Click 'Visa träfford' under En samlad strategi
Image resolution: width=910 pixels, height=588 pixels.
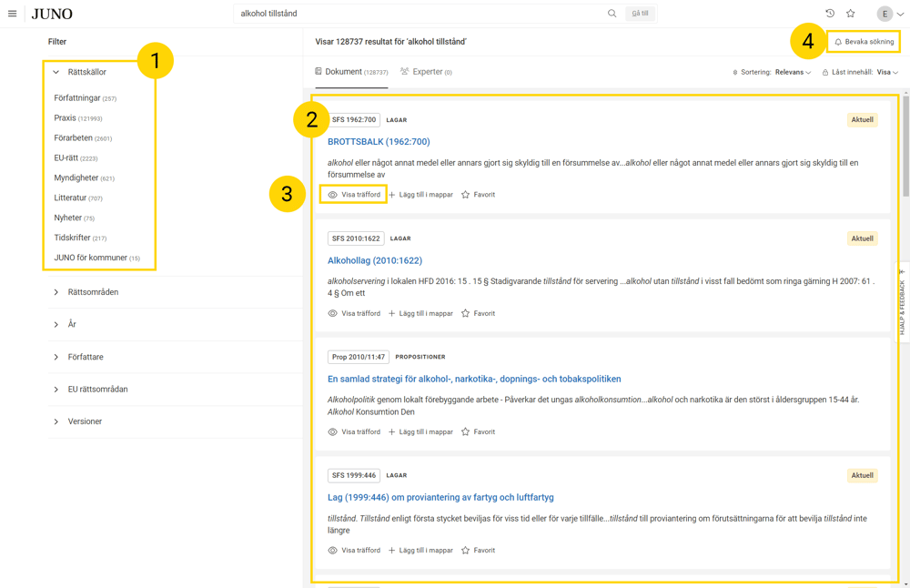(x=354, y=431)
